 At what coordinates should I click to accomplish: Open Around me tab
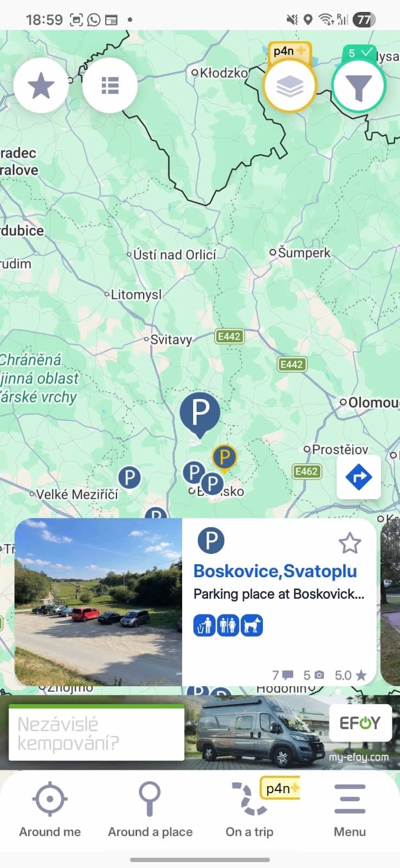[x=50, y=809]
